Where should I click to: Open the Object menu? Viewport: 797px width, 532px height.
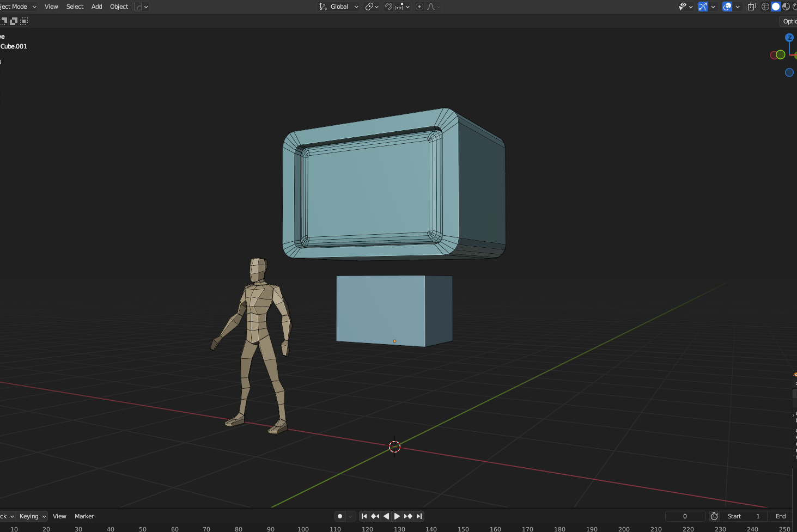(x=119, y=7)
